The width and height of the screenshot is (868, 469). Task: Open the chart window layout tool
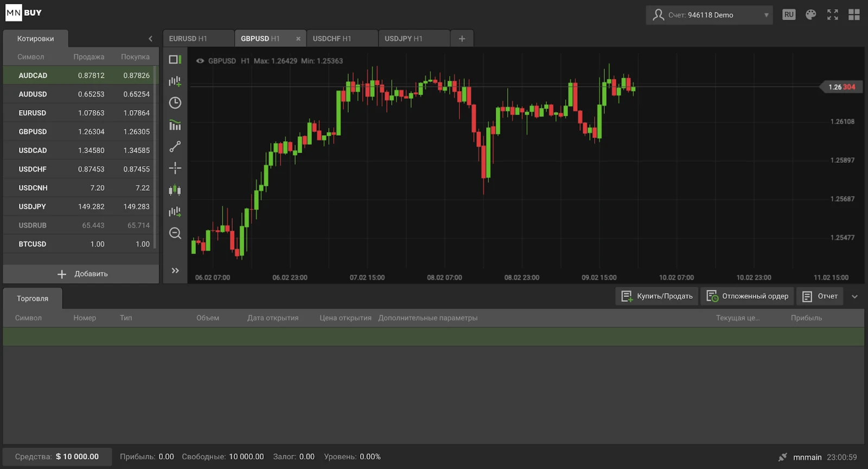[x=175, y=60]
